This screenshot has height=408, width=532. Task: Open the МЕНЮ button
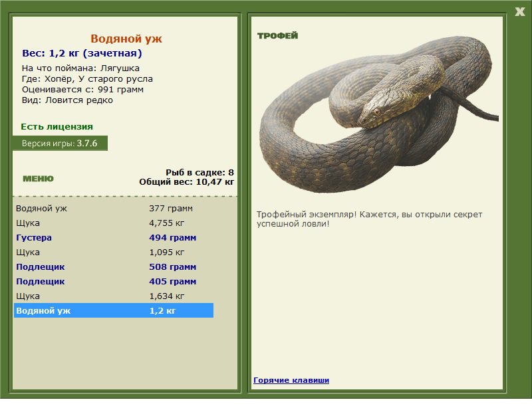point(38,179)
